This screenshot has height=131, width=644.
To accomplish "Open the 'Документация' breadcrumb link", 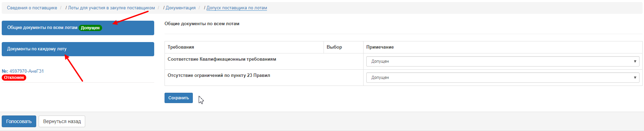I will (180, 8).
